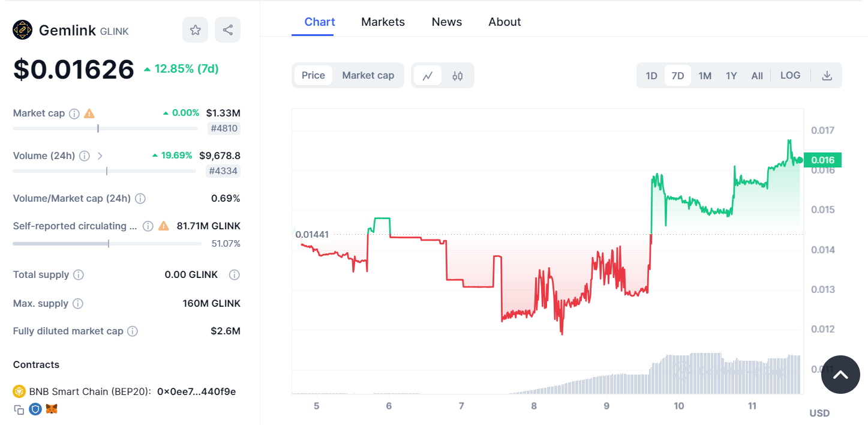Click the Contracts section heading

tap(36, 365)
